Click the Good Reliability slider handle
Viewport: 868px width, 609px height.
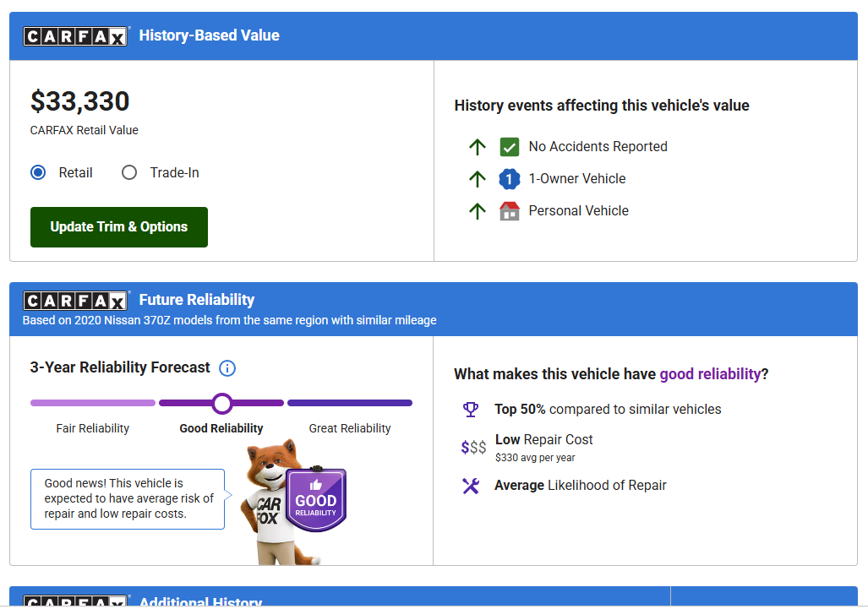click(x=222, y=403)
